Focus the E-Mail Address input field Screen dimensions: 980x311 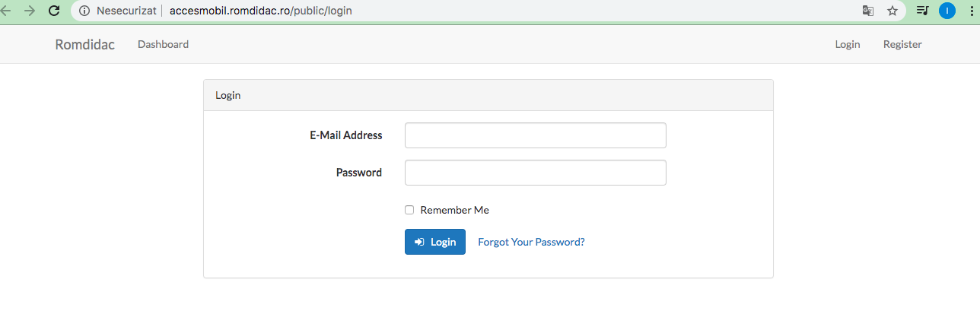[536, 135]
